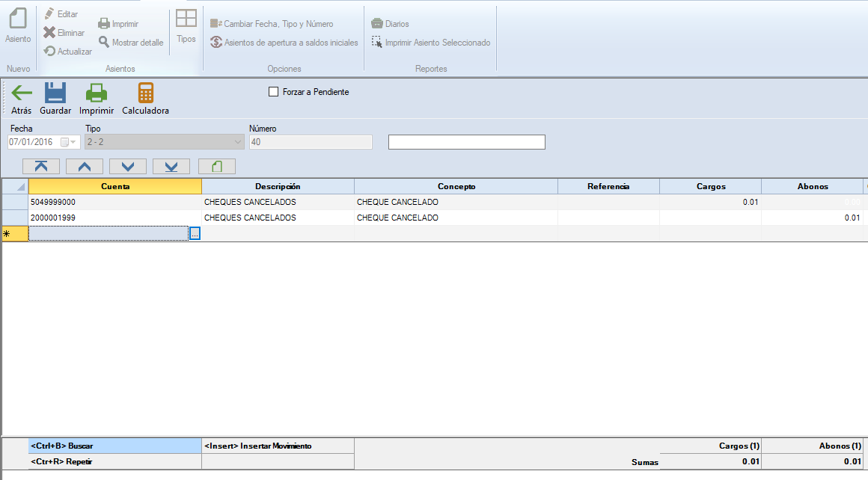This screenshot has width=868, height=480.
Task: Click the move up one row button
Action: (x=85, y=166)
